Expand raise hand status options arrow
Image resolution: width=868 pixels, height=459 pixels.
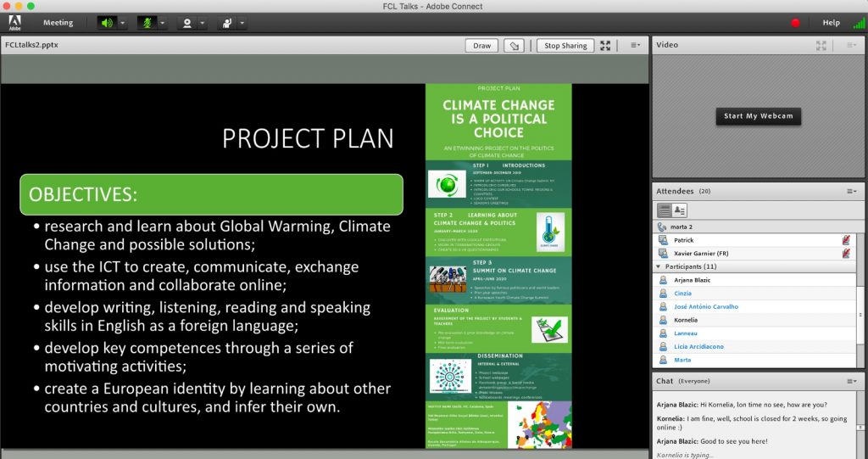point(242,23)
